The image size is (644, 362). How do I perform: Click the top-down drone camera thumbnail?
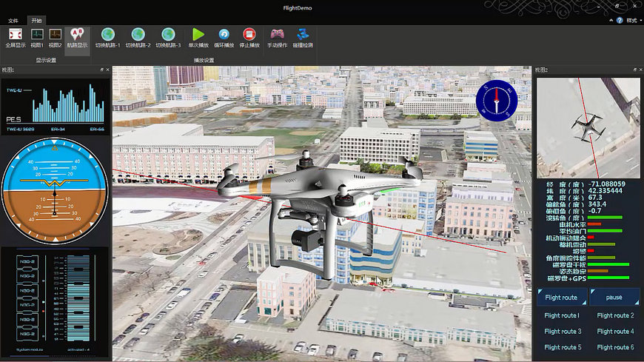588,128
